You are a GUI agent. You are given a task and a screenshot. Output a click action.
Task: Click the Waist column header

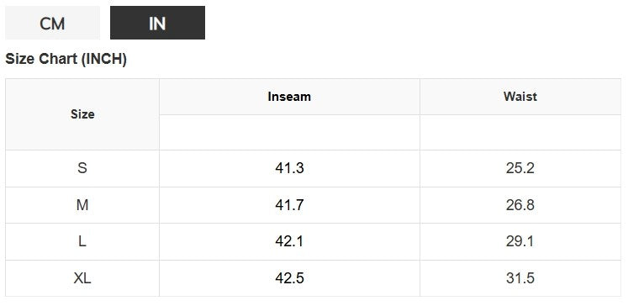[520, 97]
